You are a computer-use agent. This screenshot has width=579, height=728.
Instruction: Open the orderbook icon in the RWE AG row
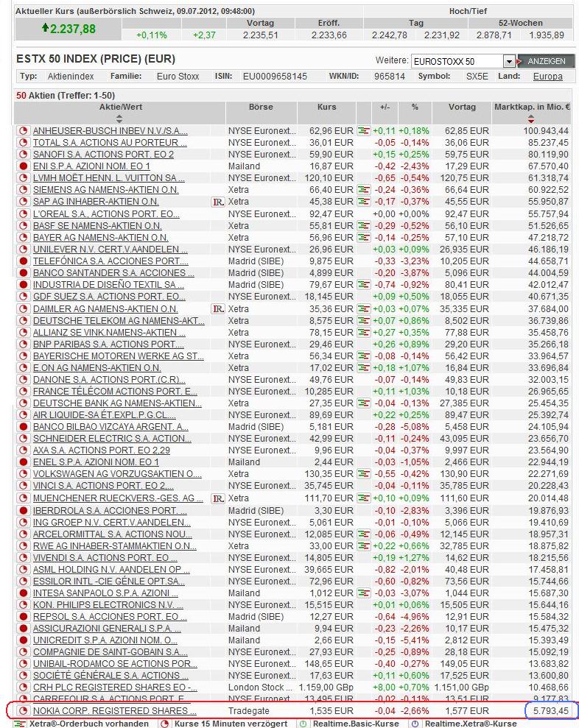[x=363, y=546]
